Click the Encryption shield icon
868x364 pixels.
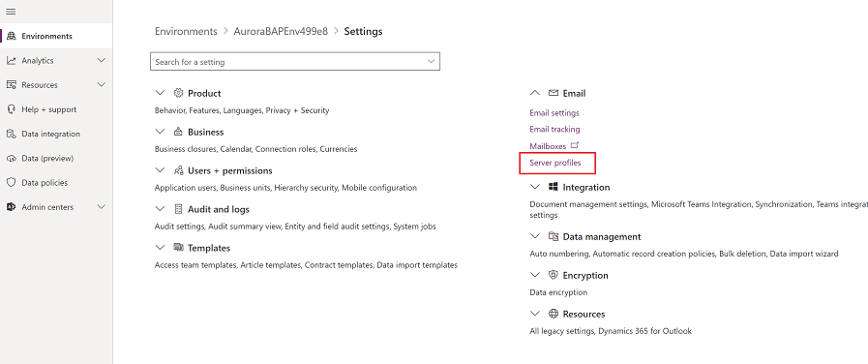tap(553, 275)
